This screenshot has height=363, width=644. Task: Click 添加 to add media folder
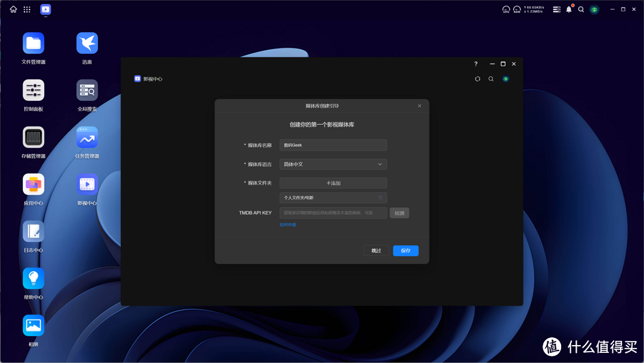pos(333,183)
